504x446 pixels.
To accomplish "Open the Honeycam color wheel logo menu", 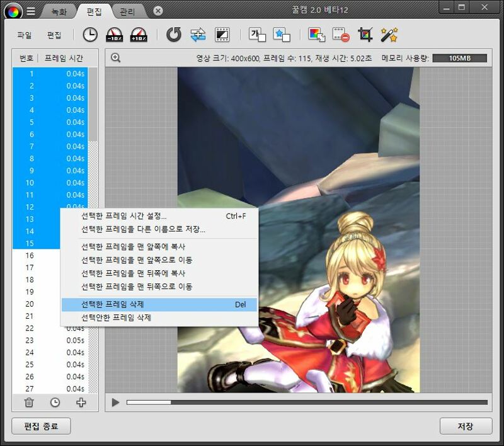I will pyautogui.click(x=13, y=12).
